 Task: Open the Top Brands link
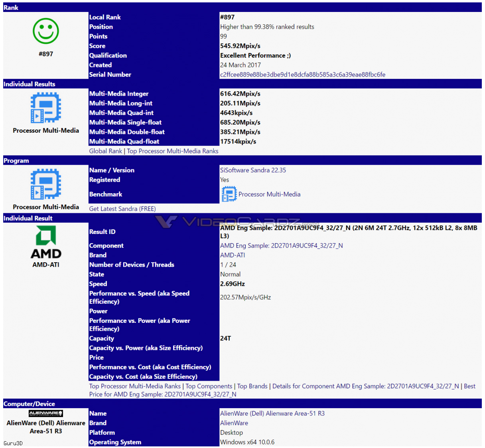252,386
